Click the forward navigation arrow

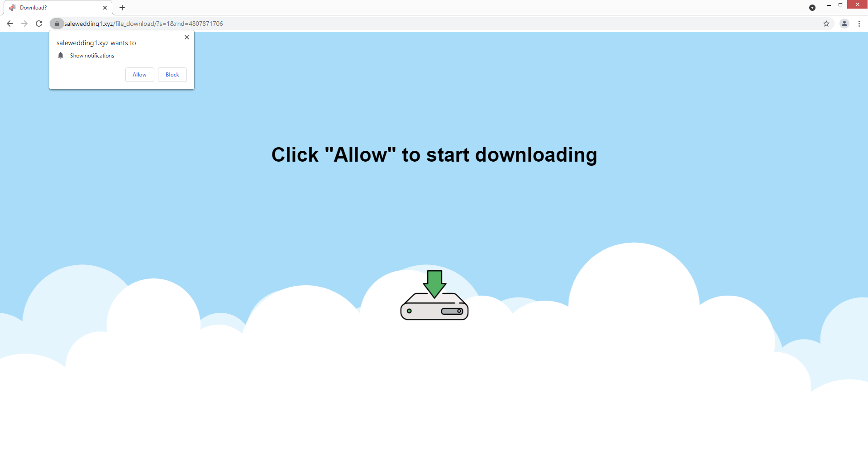24,24
